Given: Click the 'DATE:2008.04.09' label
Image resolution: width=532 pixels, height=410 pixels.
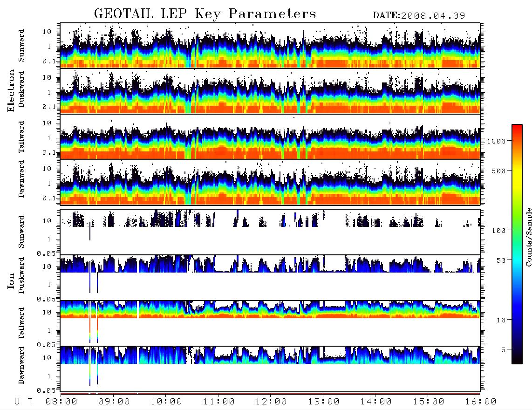Looking at the screenshot, I should coord(419,15).
